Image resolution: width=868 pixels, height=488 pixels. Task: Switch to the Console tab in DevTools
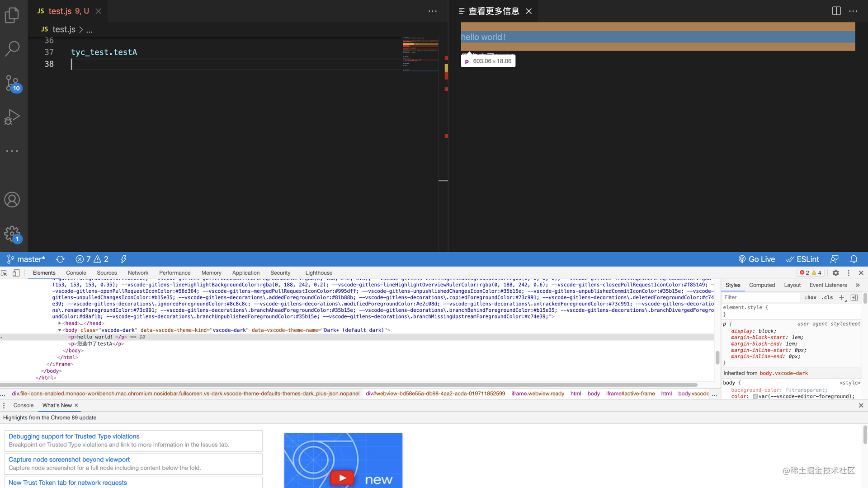click(x=75, y=273)
